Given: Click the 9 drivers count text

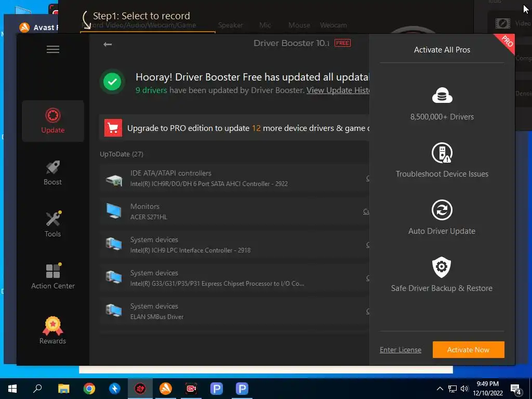Looking at the screenshot, I should pos(151,90).
